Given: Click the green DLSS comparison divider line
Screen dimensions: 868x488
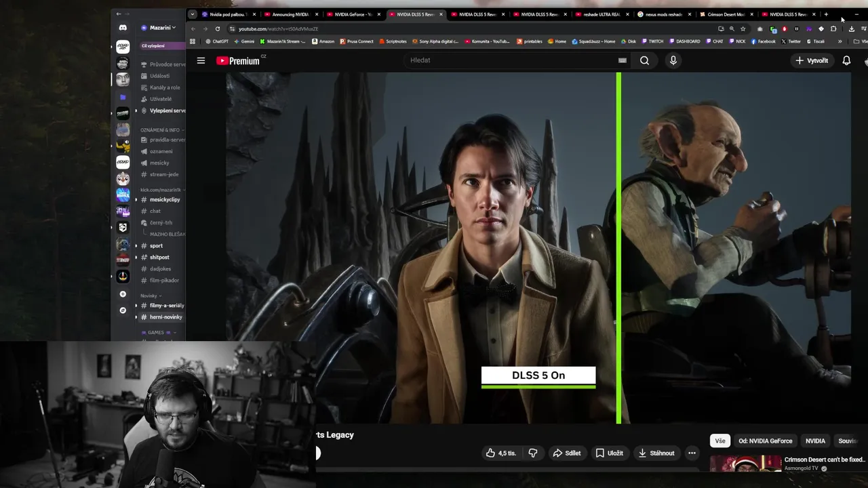Looking at the screenshot, I should (x=618, y=247).
